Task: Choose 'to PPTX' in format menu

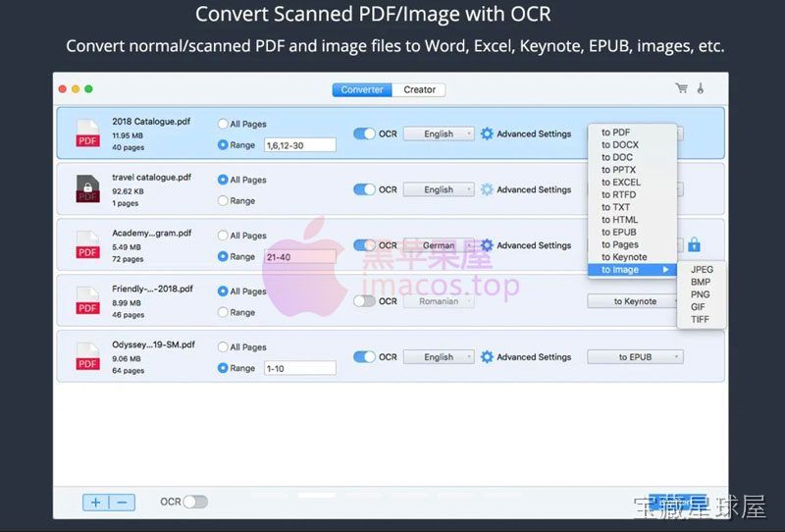Action: click(x=632, y=170)
